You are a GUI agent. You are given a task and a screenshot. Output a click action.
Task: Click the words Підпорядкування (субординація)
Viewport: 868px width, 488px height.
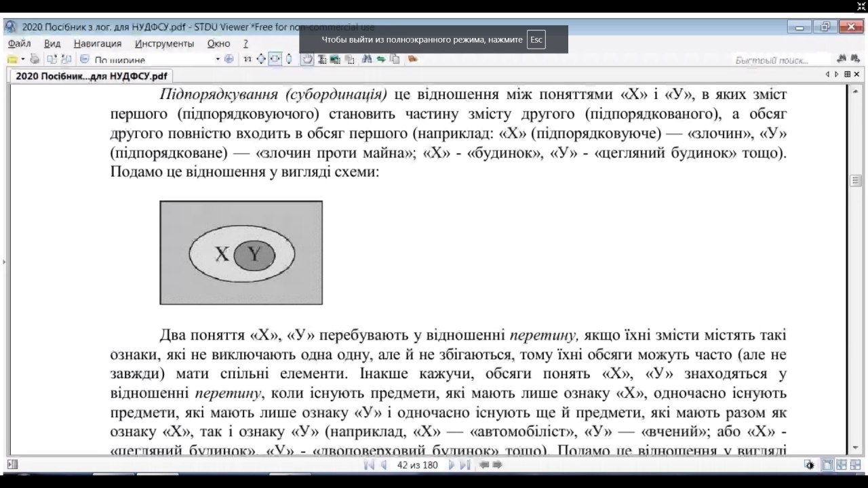[x=273, y=94]
